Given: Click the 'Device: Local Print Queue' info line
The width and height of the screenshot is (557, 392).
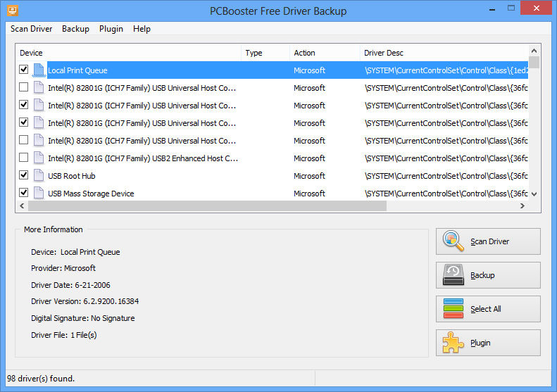Looking at the screenshot, I should point(75,252).
